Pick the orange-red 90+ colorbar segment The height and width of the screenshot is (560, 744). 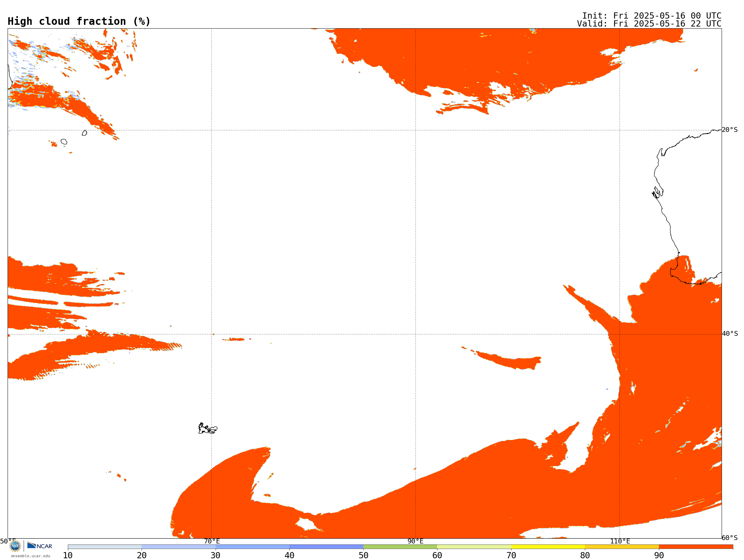tap(696, 547)
